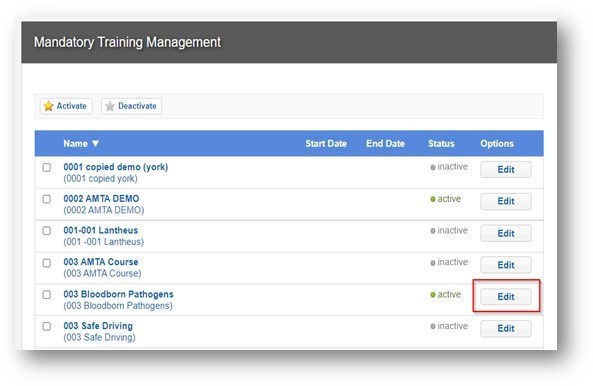Open the 001-001 Lantheus link
The width and height of the screenshot is (593, 386).
coord(101,230)
